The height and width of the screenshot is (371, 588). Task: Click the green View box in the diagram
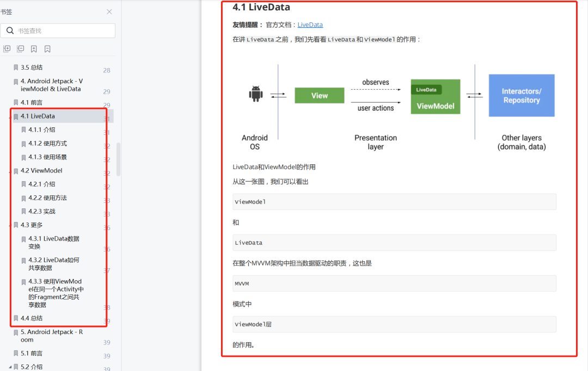coord(320,96)
